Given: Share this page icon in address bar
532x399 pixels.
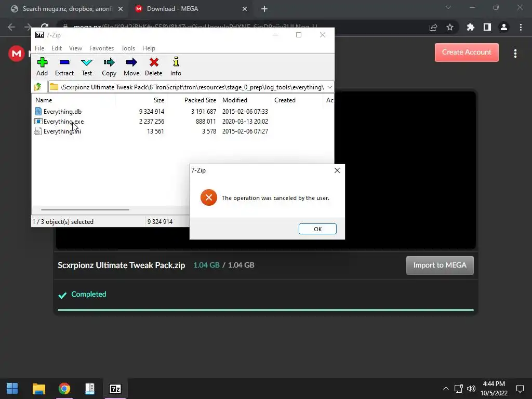Looking at the screenshot, I should [433, 27].
